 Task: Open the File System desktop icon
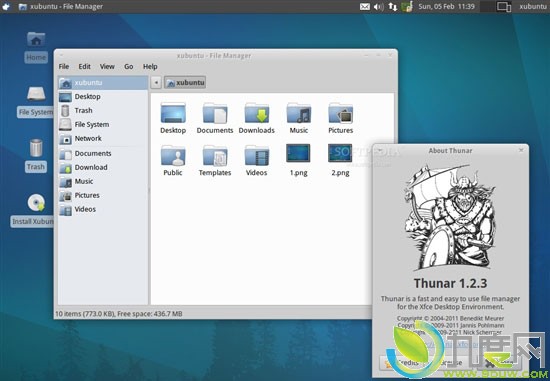36,102
